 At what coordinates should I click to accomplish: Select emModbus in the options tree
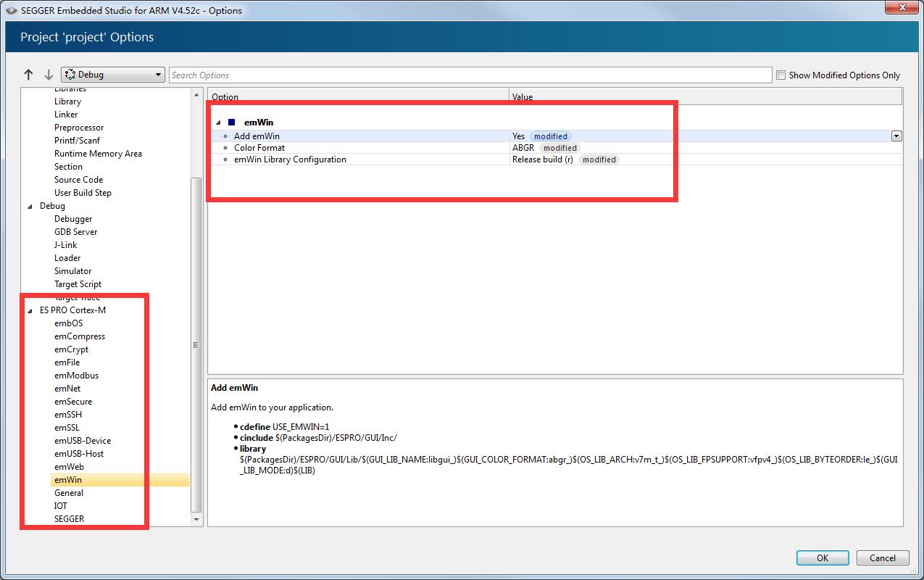pos(76,376)
